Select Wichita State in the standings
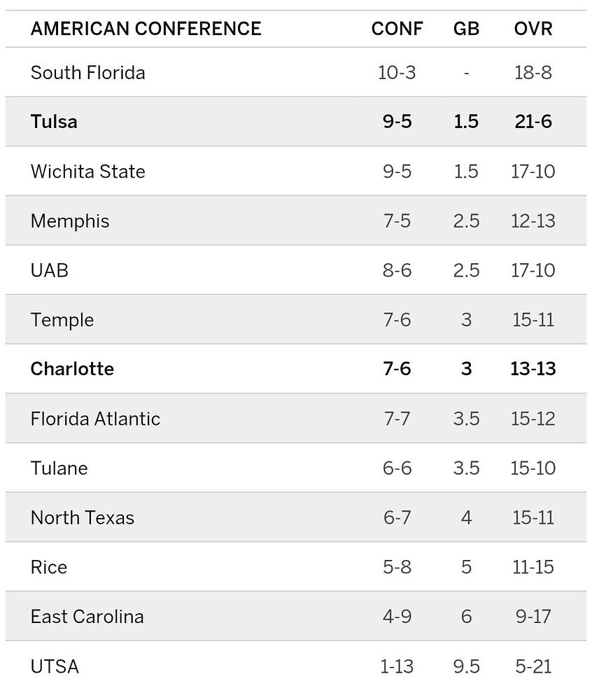This screenshot has width=592, height=700. [87, 171]
